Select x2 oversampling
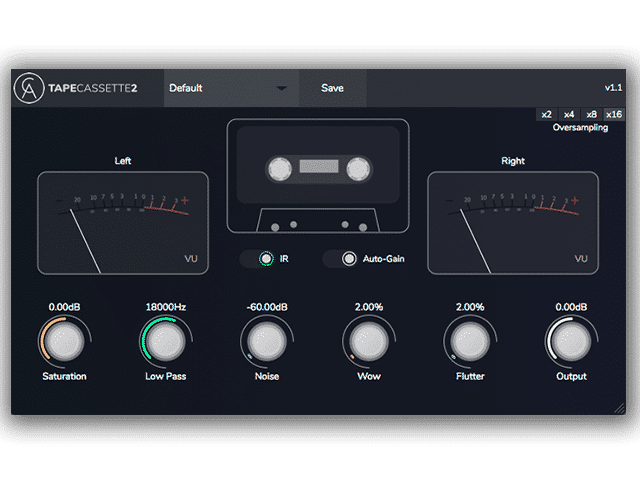The width and height of the screenshot is (640, 500). tap(547, 115)
